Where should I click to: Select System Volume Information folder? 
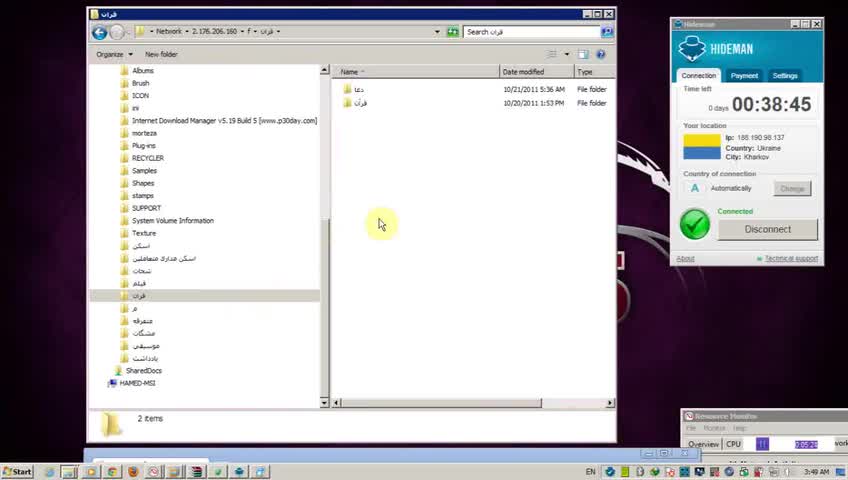click(x=173, y=221)
